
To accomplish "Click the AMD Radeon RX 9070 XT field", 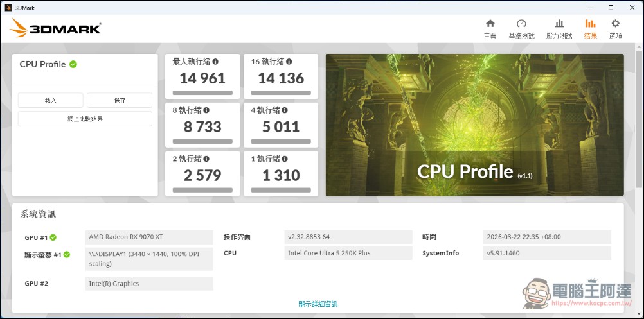I will (x=150, y=237).
